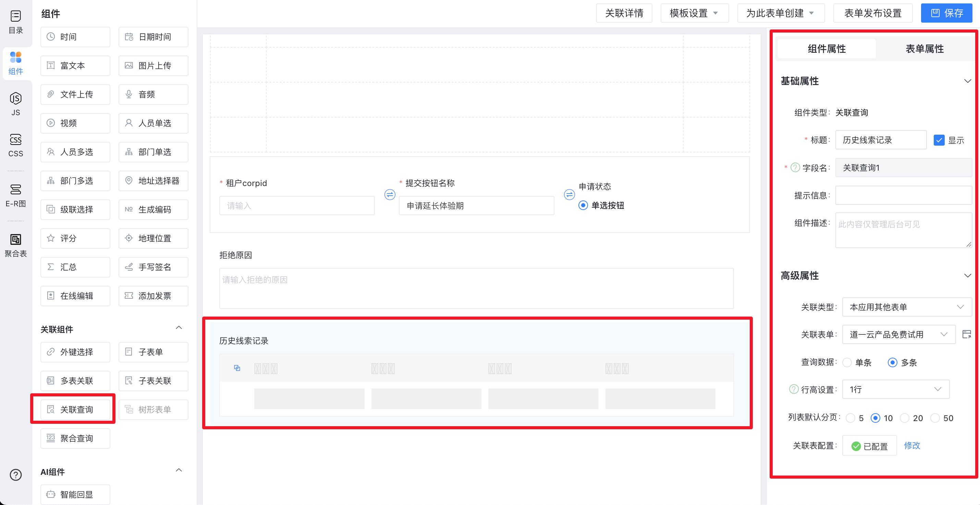Open the 聚合表 sidebar panel
980x505 pixels.
16,245
